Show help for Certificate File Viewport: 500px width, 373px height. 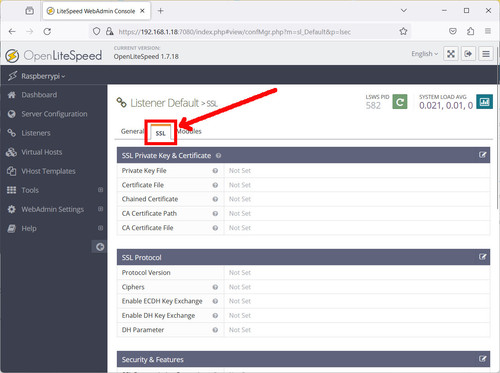pos(215,185)
